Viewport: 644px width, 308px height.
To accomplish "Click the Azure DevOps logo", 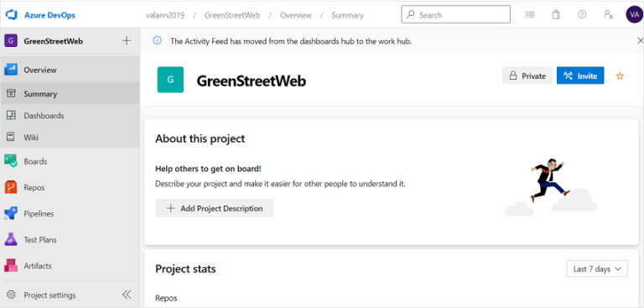I will (x=11, y=15).
